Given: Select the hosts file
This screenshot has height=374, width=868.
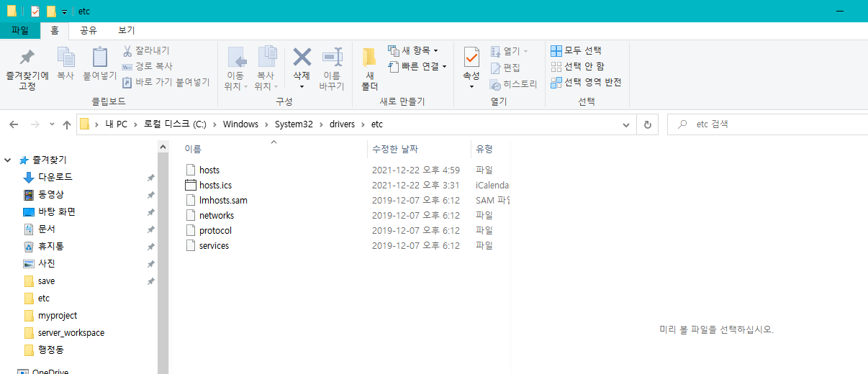Looking at the screenshot, I should pyautogui.click(x=209, y=170).
